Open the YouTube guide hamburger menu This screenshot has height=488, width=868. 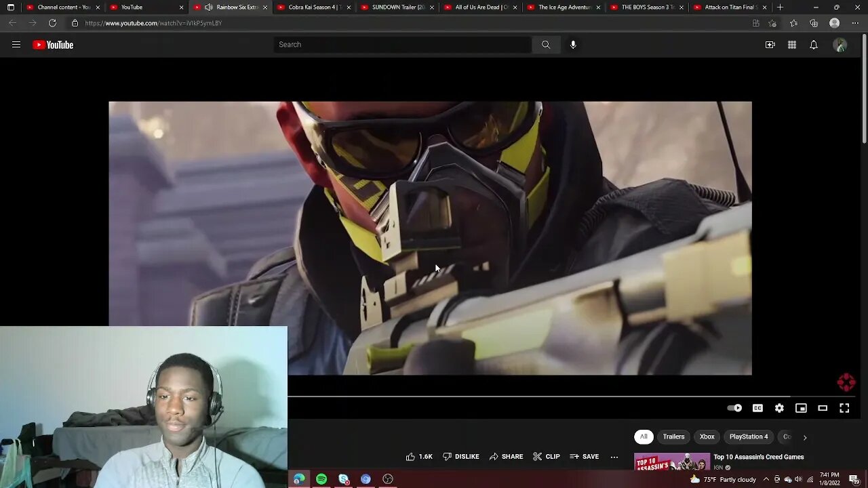click(x=16, y=45)
